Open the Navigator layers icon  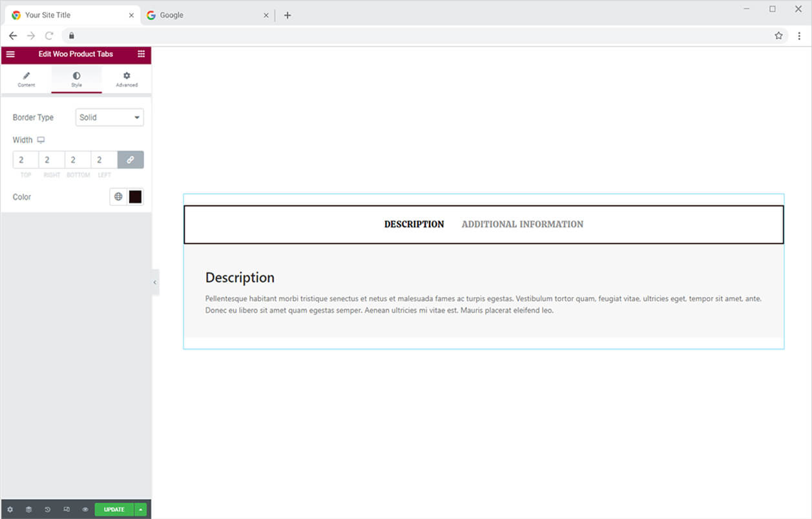28,509
